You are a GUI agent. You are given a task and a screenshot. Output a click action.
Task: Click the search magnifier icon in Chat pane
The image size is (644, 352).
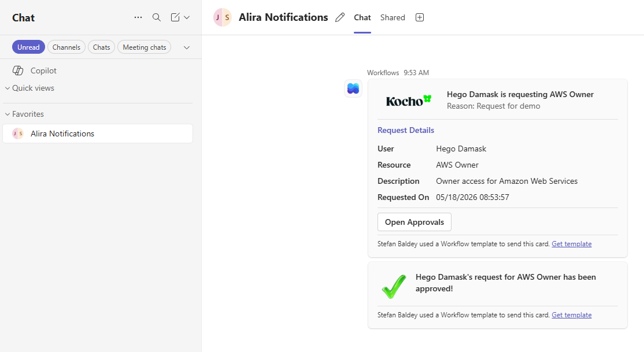tap(157, 17)
